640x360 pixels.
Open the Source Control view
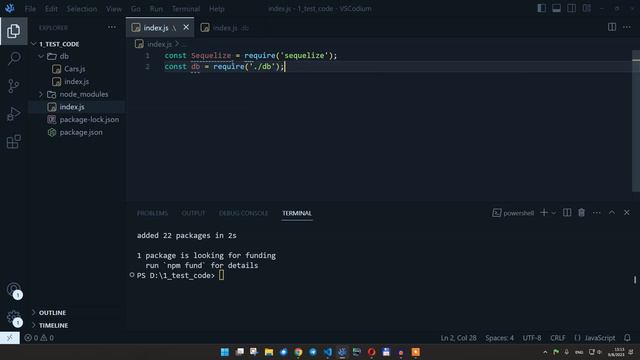point(13,86)
